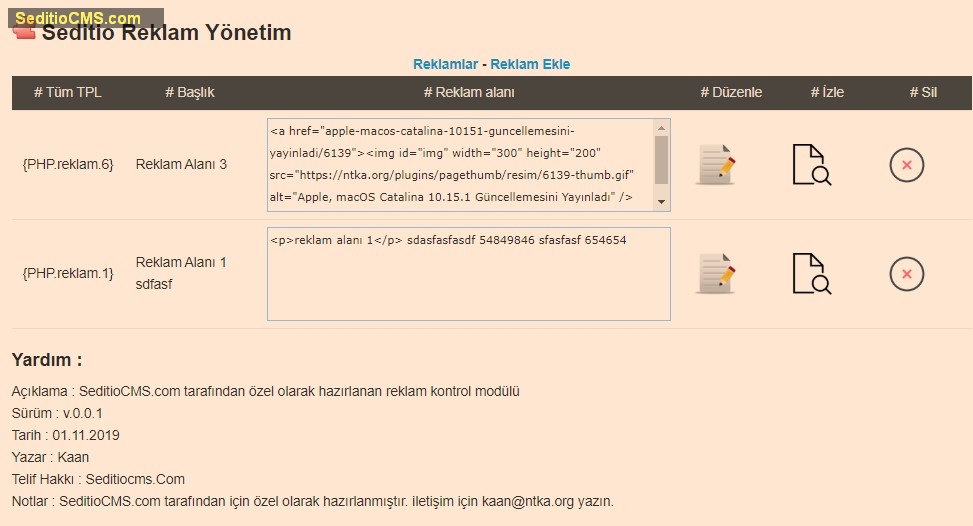The height and width of the screenshot is (526, 973).
Task: Remove the Reklam Alanı 1 sdfasf ad
Action: 906,274
